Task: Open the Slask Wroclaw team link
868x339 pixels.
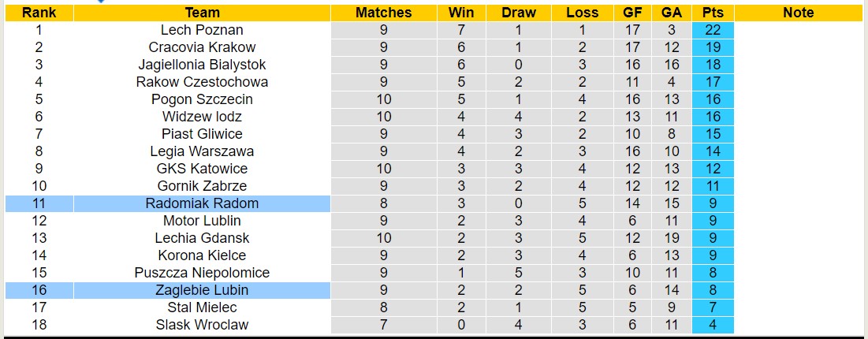Action: [202, 325]
